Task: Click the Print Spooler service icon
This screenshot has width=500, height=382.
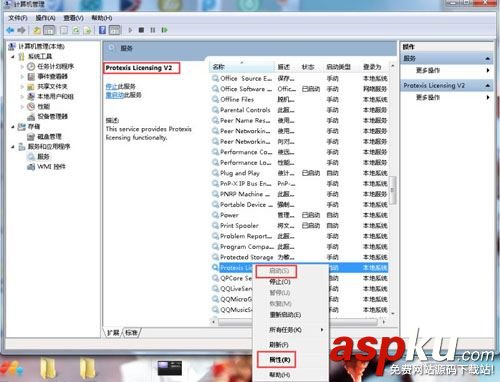Action: coord(215,226)
